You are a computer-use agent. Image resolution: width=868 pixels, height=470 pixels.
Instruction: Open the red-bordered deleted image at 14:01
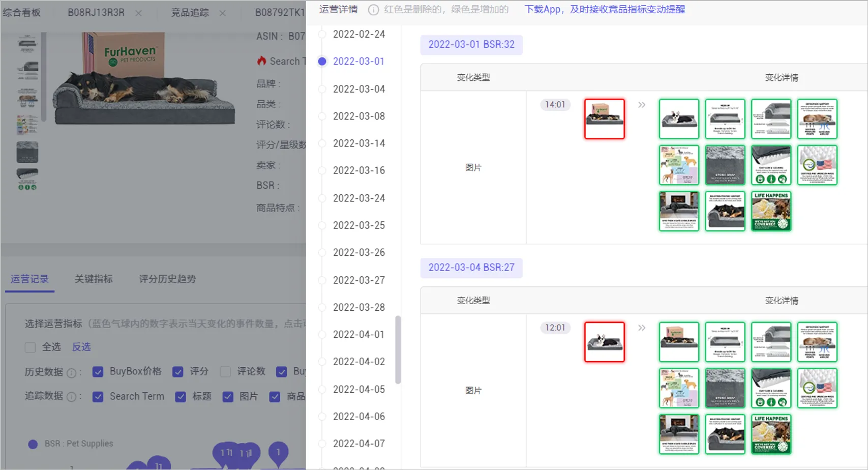pyautogui.click(x=605, y=119)
